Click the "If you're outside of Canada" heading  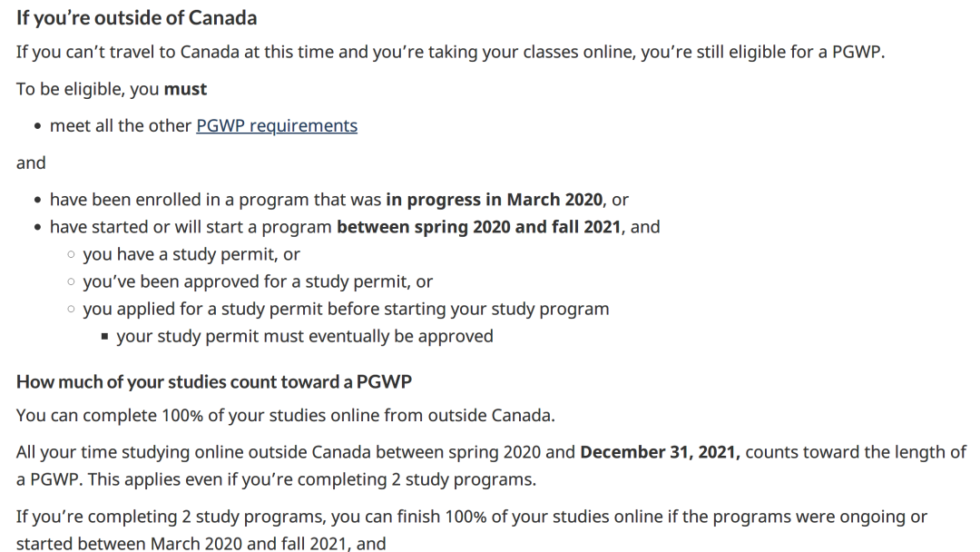pyautogui.click(x=136, y=17)
